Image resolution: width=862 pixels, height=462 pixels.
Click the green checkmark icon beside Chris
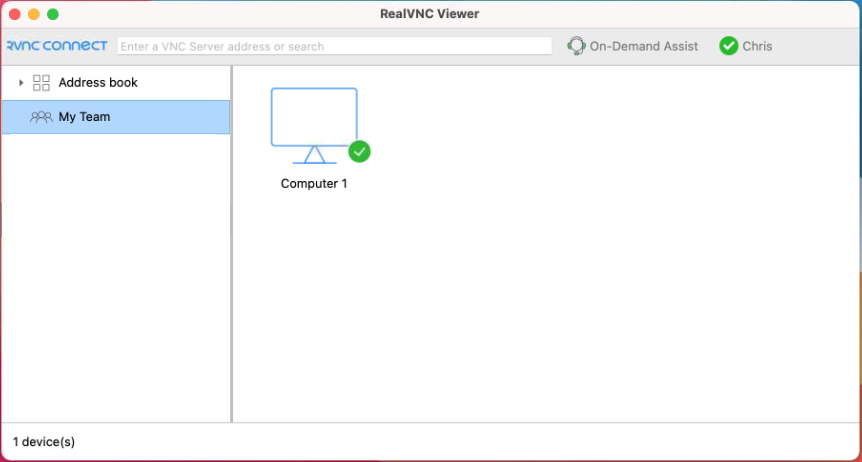pyautogui.click(x=729, y=46)
